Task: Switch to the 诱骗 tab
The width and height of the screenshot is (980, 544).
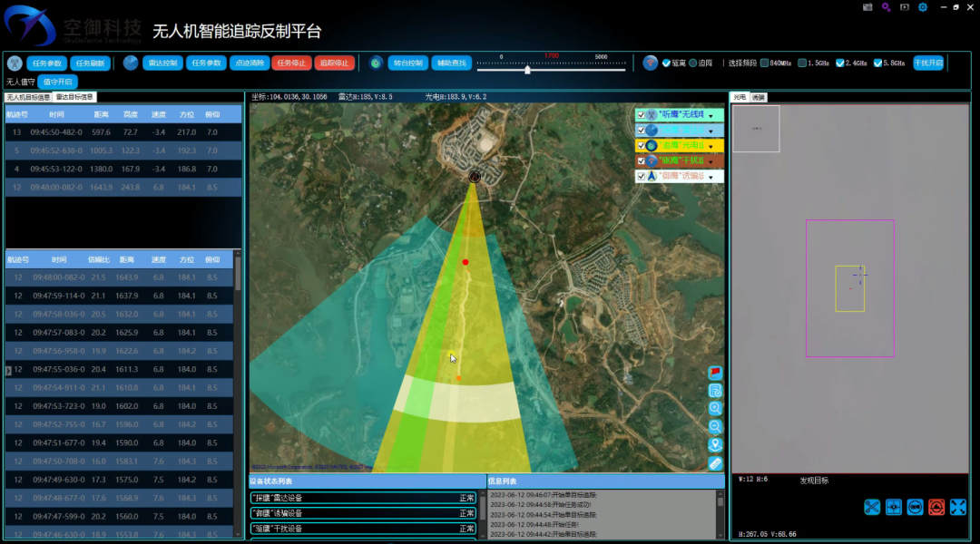Action: coord(759,97)
